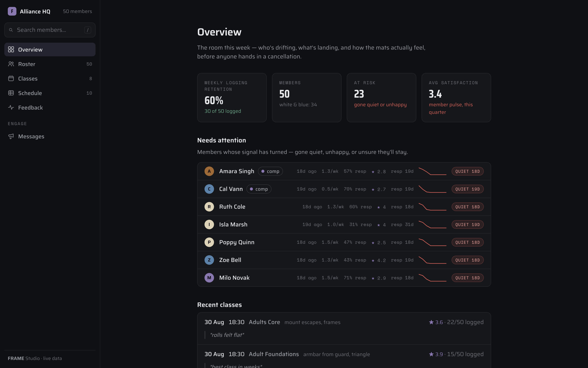Viewport: 588px width, 368px height.
Task: Click Poppy Quinn's avatar circle
Action: click(209, 242)
